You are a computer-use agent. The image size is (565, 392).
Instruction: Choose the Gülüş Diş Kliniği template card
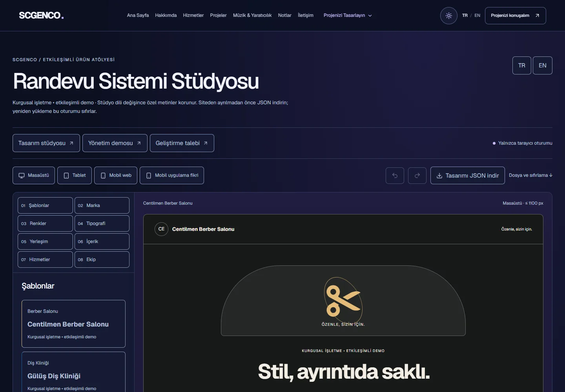coord(73,372)
